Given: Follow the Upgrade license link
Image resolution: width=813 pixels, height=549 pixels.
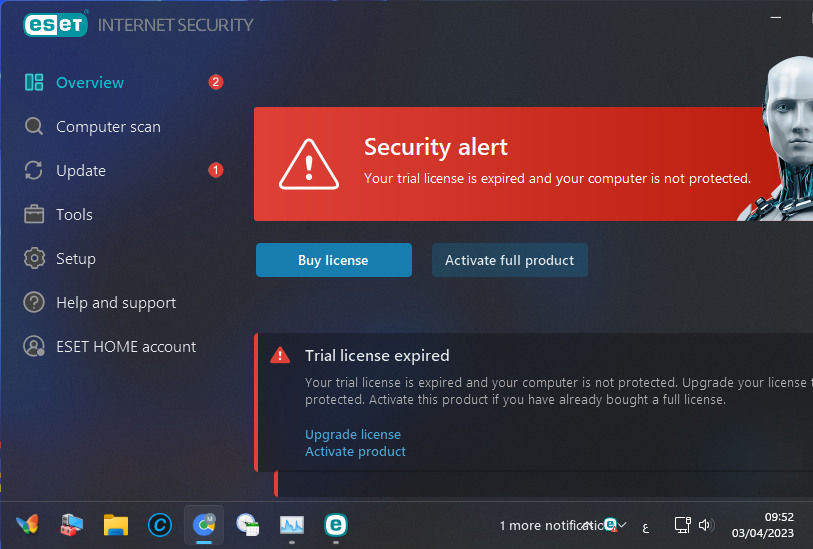Looking at the screenshot, I should [x=353, y=434].
